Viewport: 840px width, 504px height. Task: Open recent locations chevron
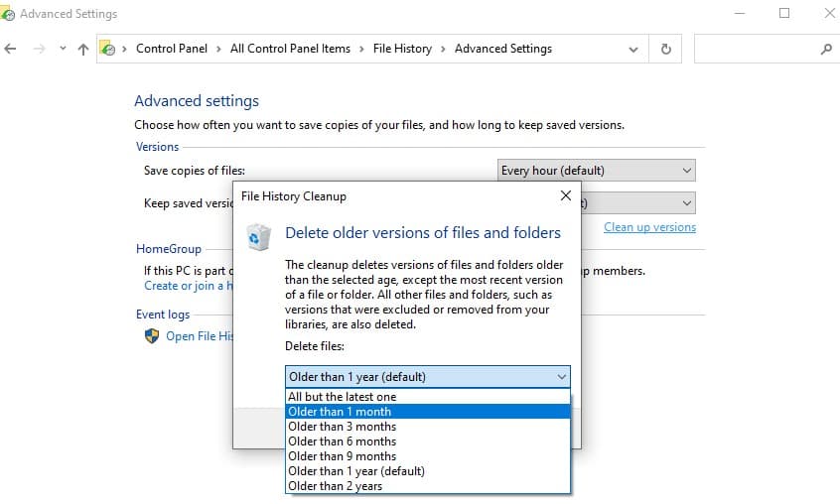coord(63,49)
